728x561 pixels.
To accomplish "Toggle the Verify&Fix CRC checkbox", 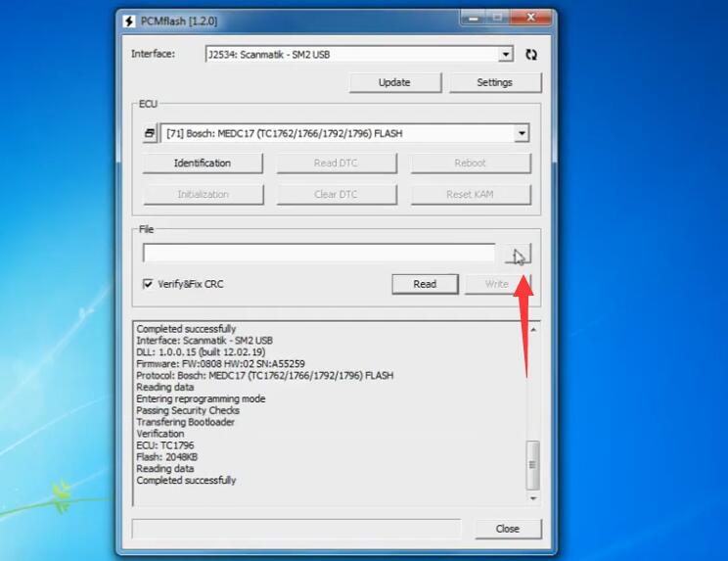I will 148,284.
